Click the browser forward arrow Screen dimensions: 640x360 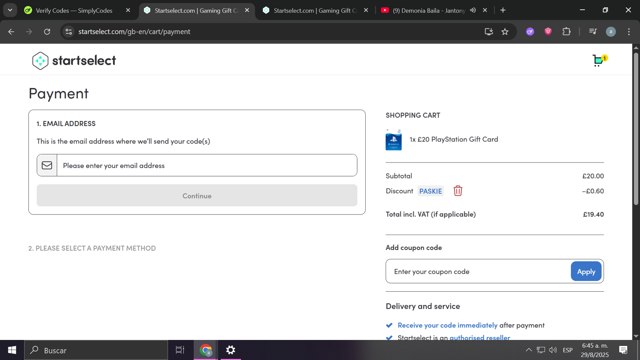pos(29,31)
